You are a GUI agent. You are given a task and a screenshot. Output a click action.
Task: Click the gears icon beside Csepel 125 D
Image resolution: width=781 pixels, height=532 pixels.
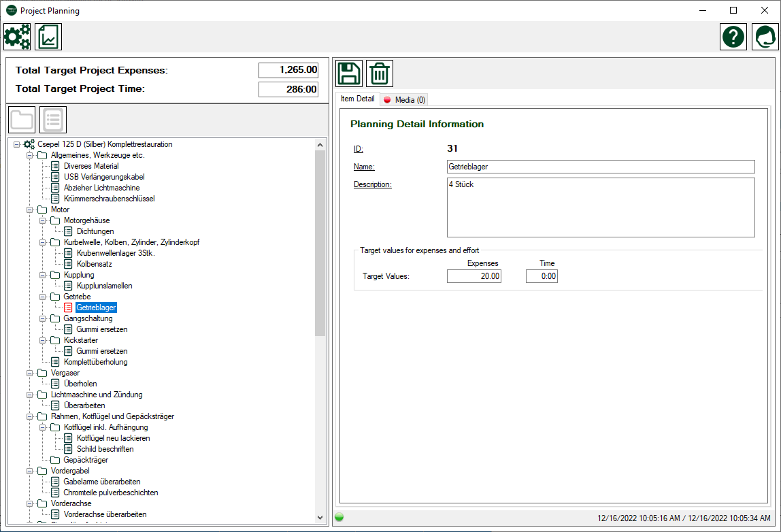point(29,144)
